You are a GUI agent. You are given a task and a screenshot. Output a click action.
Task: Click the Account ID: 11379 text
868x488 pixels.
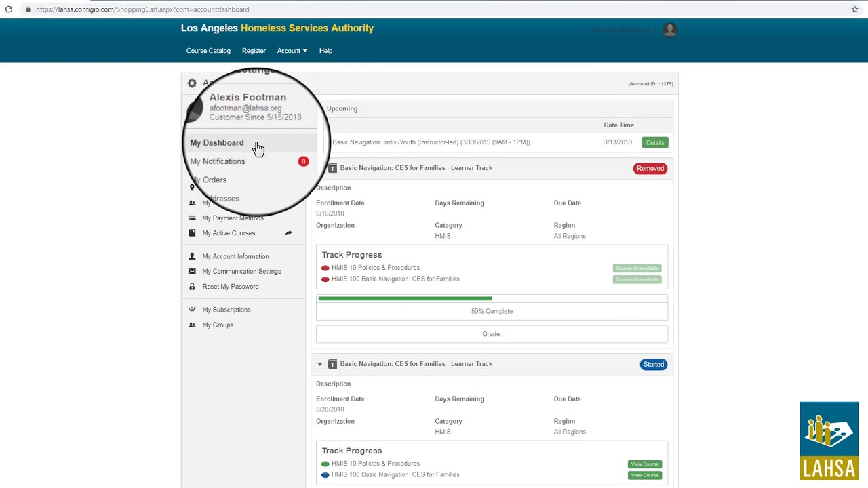[x=650, y=84]
